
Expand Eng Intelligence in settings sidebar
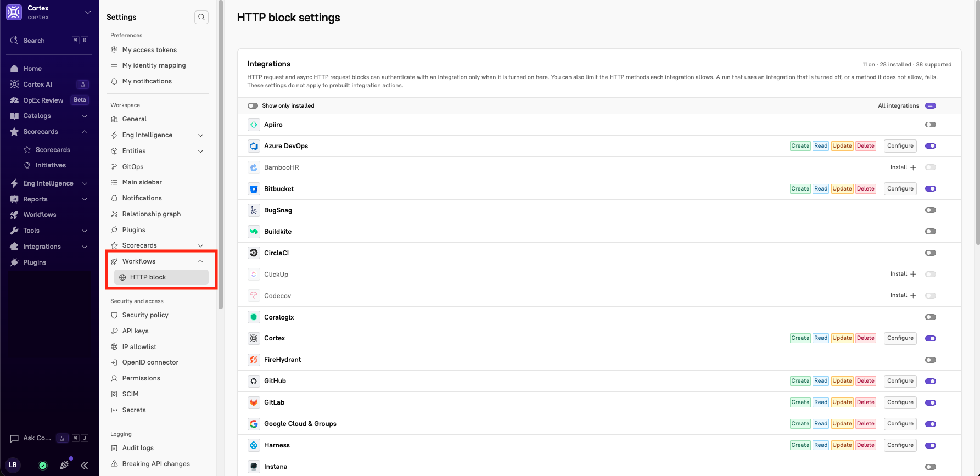pyautogui.click(x=200, y=135)
